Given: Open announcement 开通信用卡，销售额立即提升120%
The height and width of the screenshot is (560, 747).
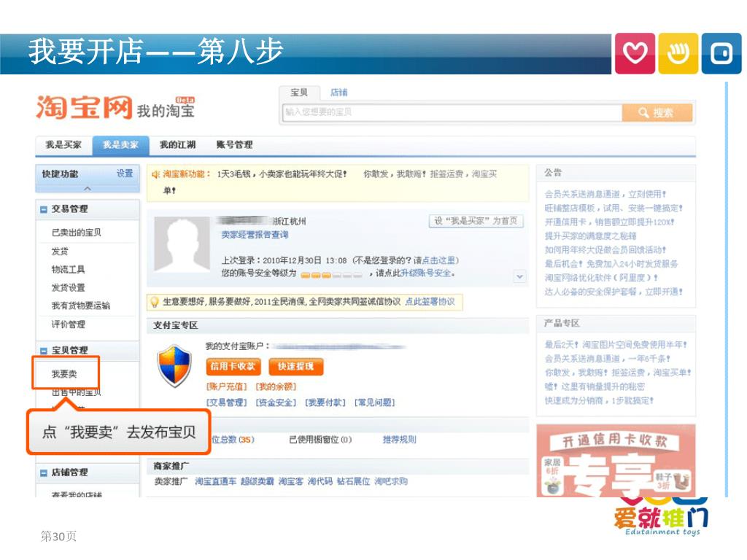Looking at the screenshot, I should tap(609, 222).
